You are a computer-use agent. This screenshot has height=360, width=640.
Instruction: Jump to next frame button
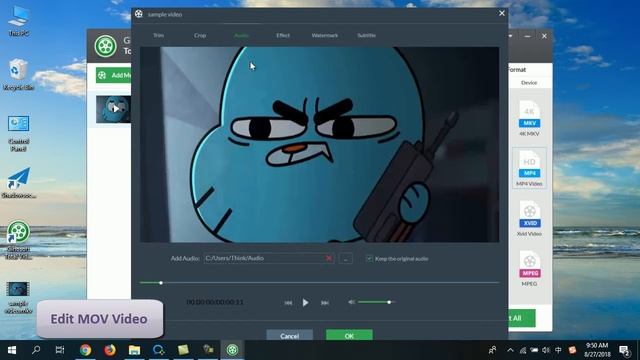324,303
